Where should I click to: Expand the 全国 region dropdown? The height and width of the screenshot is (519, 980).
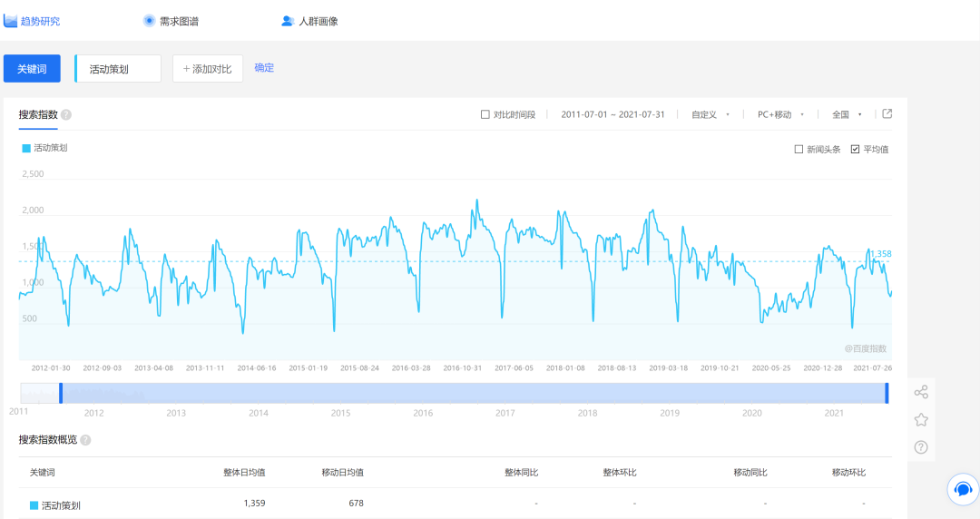click(847, 114)
